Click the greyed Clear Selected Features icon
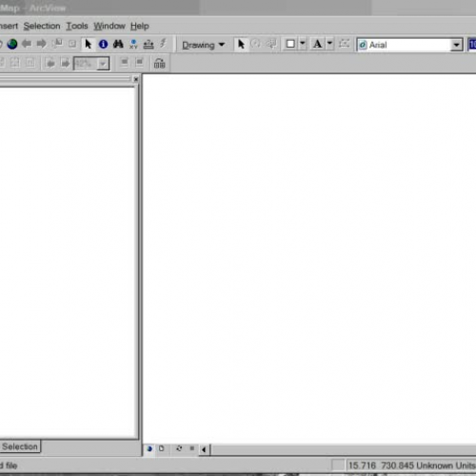Screen dimensions: 476x476 click(x=72, y=44)
